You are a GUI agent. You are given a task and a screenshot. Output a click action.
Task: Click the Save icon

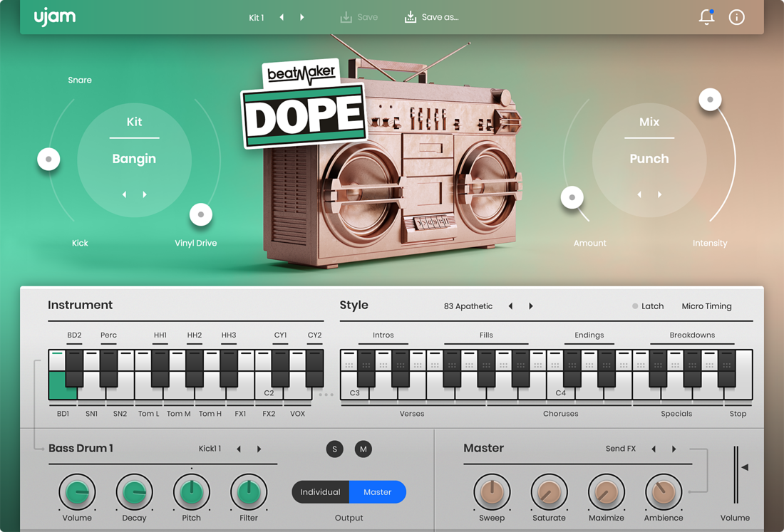[345, 17]
